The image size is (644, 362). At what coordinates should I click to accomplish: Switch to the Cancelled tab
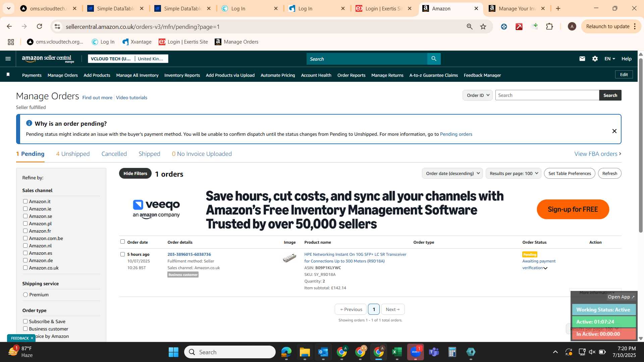coord(114,154)
